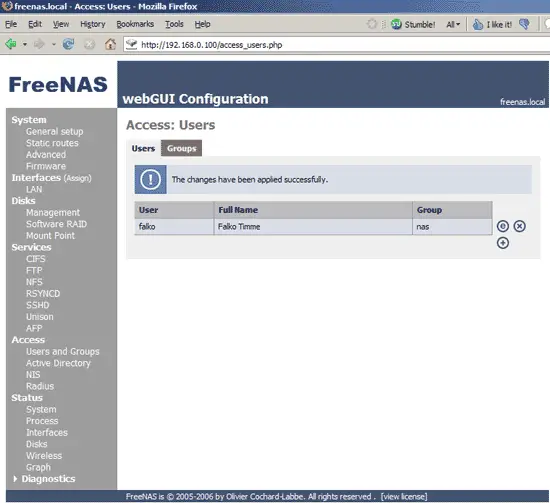Click the Full Name column header
550x503 pixels.
point(313,210)
